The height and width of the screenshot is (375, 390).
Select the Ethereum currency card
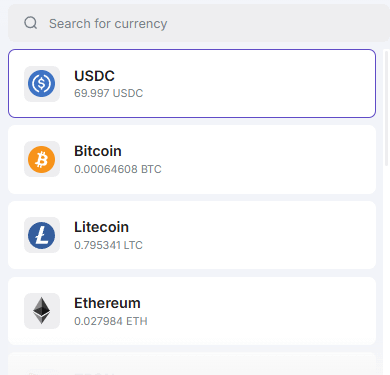pos(192,311)
